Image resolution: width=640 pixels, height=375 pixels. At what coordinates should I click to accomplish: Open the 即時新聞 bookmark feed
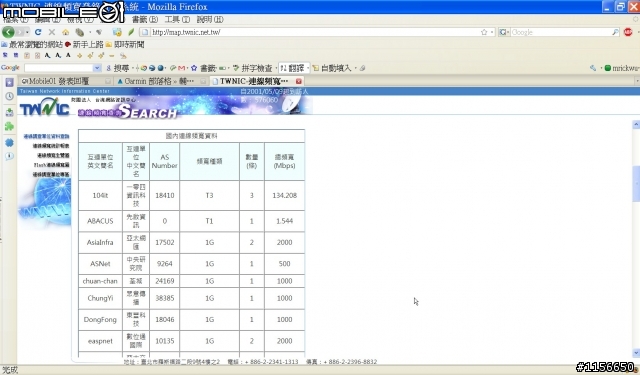pos(125,44)
